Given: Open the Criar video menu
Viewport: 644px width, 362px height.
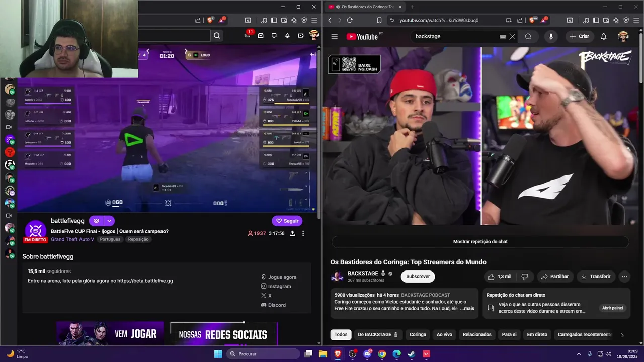Looking at the screenshot, I should pos(579,36).
